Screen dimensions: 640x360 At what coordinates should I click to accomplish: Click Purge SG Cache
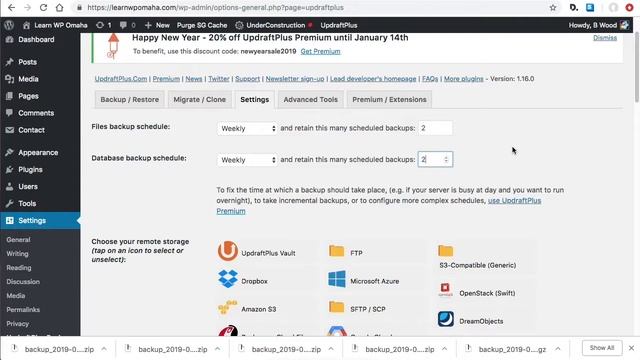pyautogui.click(x=202, y=25)
